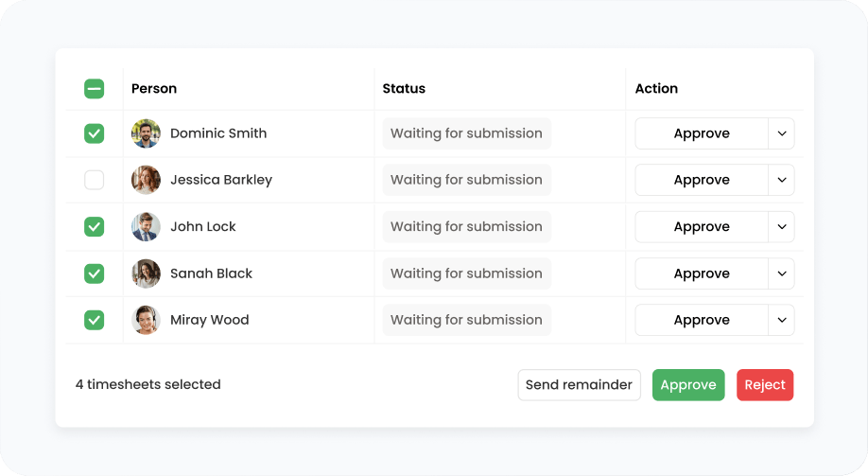Click Jessica Barkley's Waiting for submission status
Screen dimensions: 868x476
pyautogui.click(x=467, y=180)
